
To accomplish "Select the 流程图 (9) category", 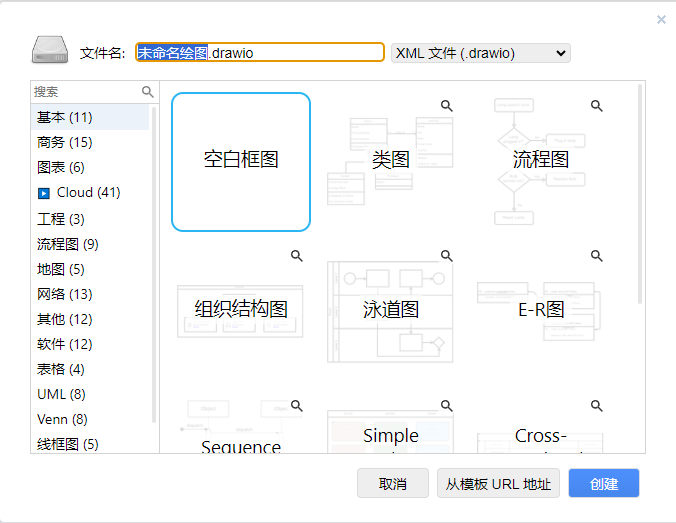I will click(x=67, y=244).
